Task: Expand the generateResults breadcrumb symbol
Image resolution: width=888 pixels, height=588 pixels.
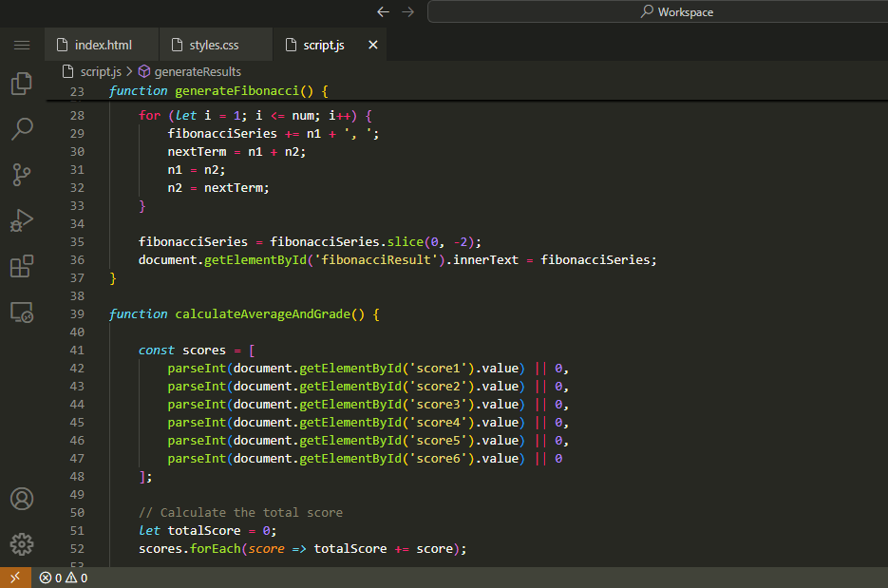Action: 198,71
